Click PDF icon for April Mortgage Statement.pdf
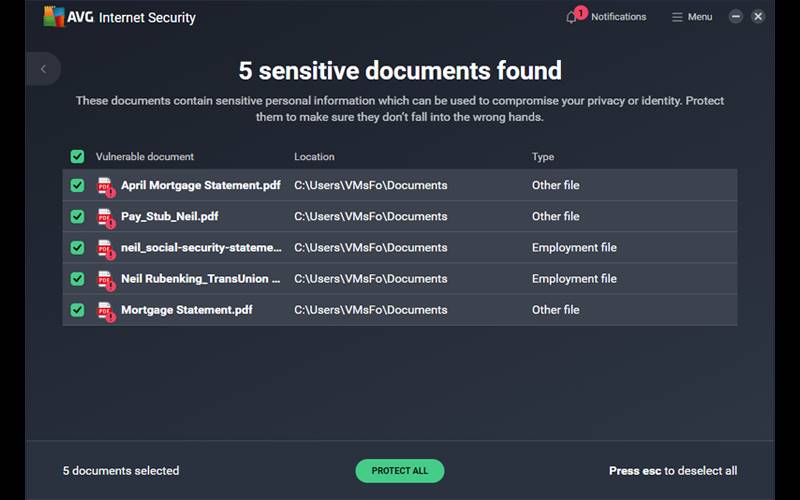 105,186
